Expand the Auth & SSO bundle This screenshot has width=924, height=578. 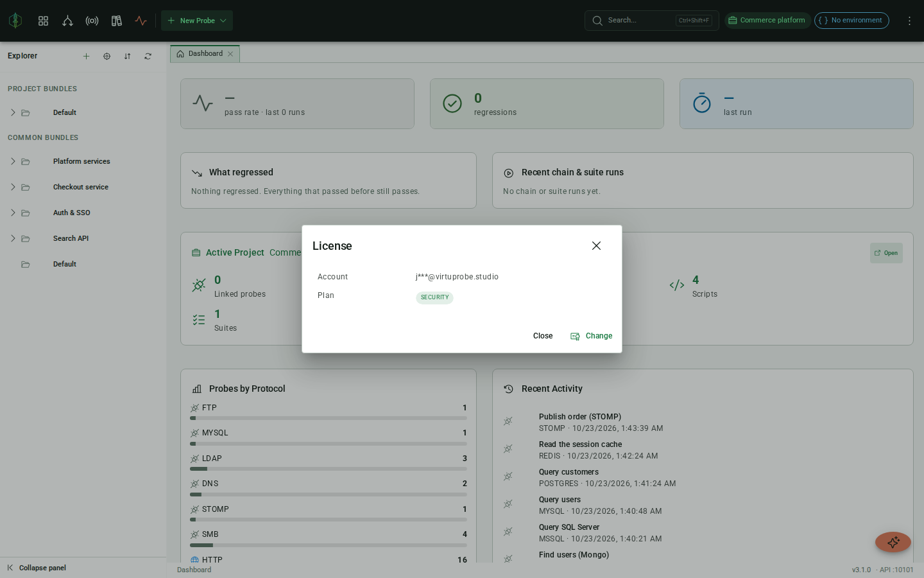tap(13, 213)
